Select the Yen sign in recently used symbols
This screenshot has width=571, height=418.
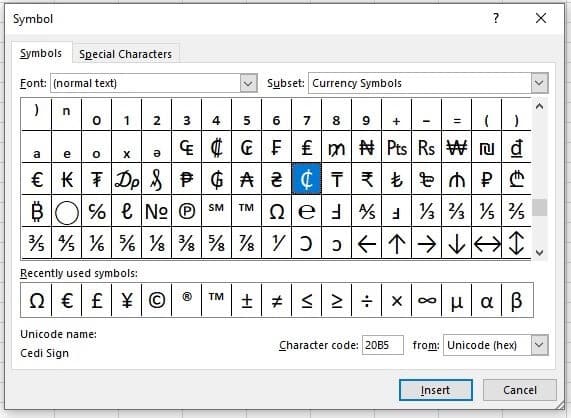pyautogui.click(x=126, y=300)
